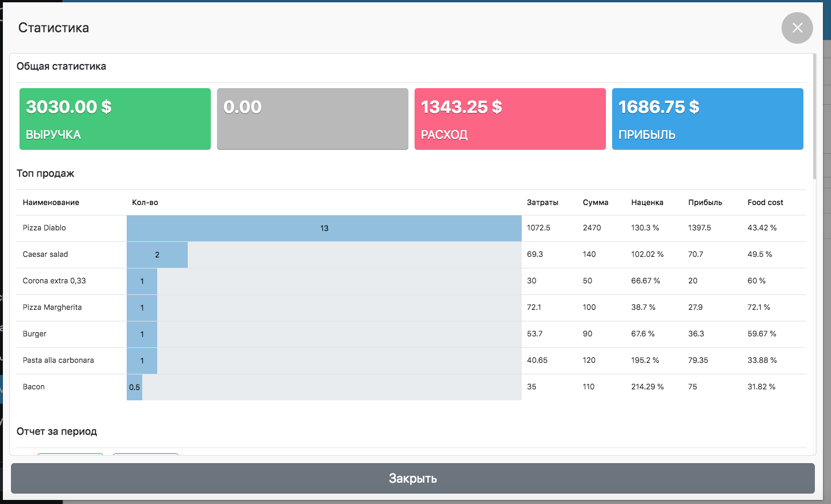Click the Наценка column header

(x=647, y=203)
